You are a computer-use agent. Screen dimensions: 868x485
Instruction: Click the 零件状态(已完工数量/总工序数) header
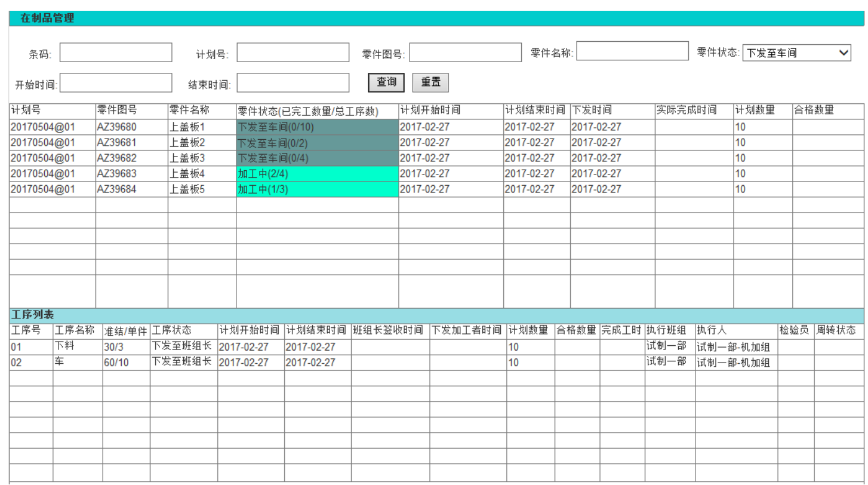coord(318,111)
